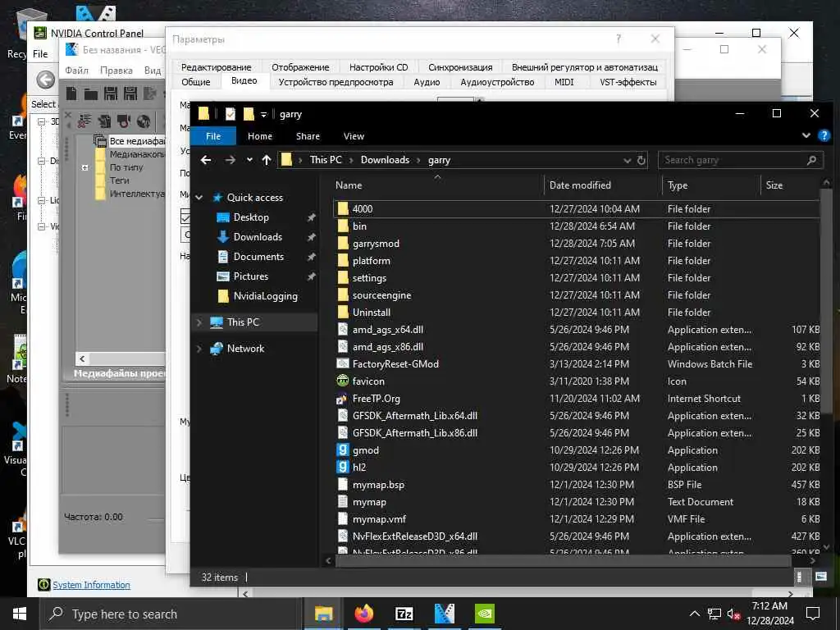This screenshot has height=630, width=840.
Task: Click This PC in address bar breadcrumb
Action: 326,160
